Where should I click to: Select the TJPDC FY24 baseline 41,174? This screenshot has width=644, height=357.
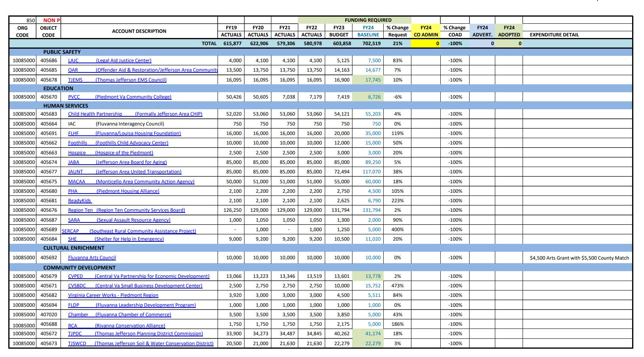pyautogui.click(x=373, y=334)
